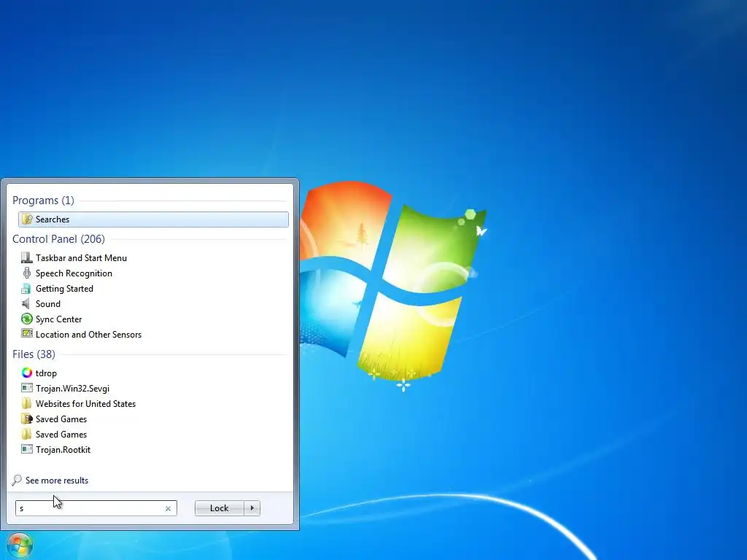Clear the search box with the X
Viewport: 747px width, 560px height.
(169, 508)
